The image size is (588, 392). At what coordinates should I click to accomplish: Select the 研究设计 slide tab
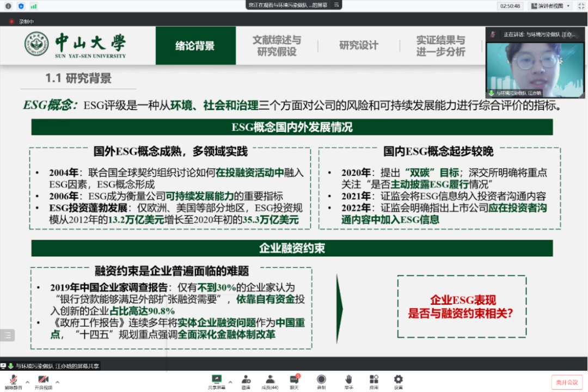pos(359,45)
